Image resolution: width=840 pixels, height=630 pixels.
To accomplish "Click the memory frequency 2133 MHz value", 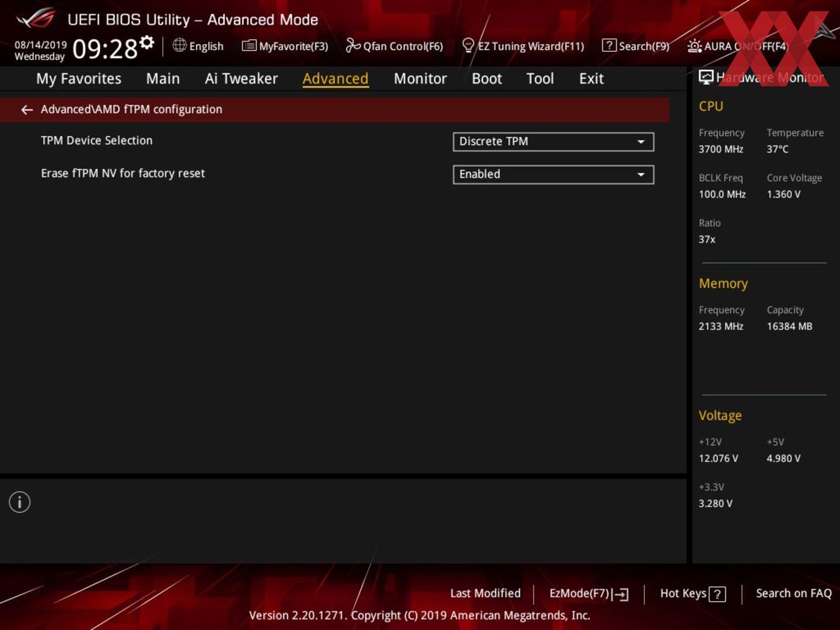I will 721,327.
